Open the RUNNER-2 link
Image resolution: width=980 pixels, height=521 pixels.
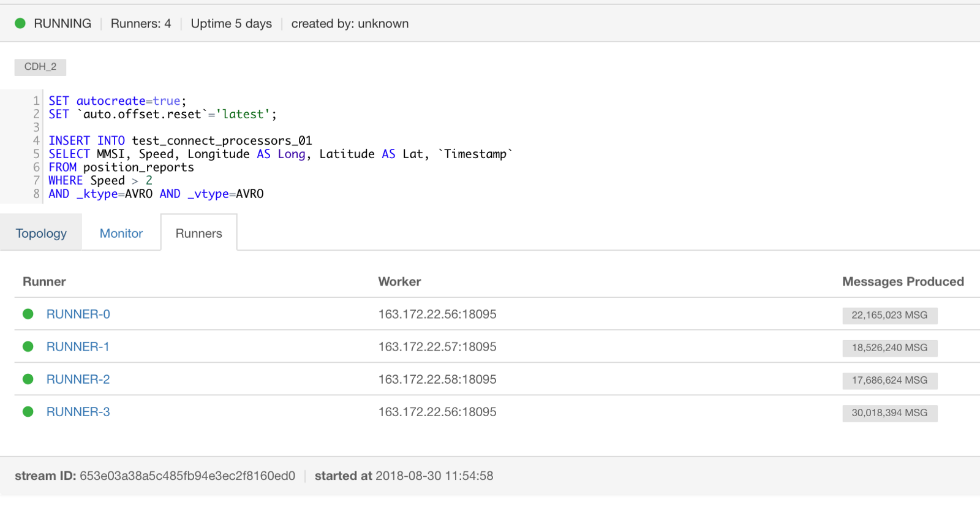(x=78, y=379)
